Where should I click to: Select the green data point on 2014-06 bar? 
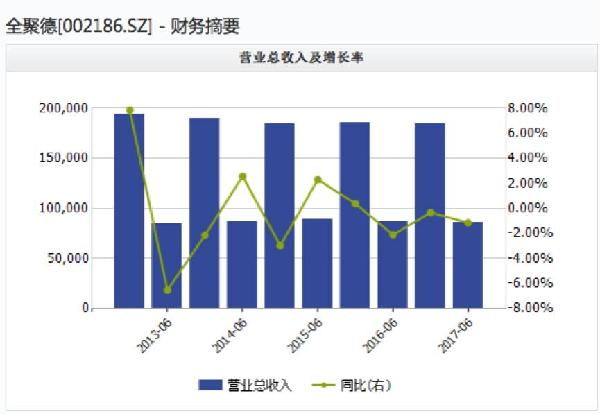click(x=242, y=176)
